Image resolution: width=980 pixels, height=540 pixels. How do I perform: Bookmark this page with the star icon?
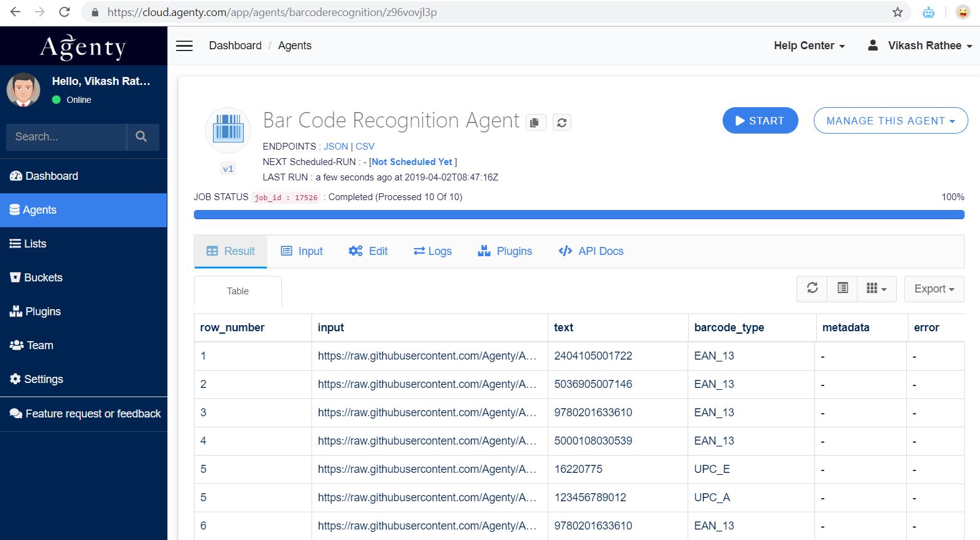[x=898, y=12]
